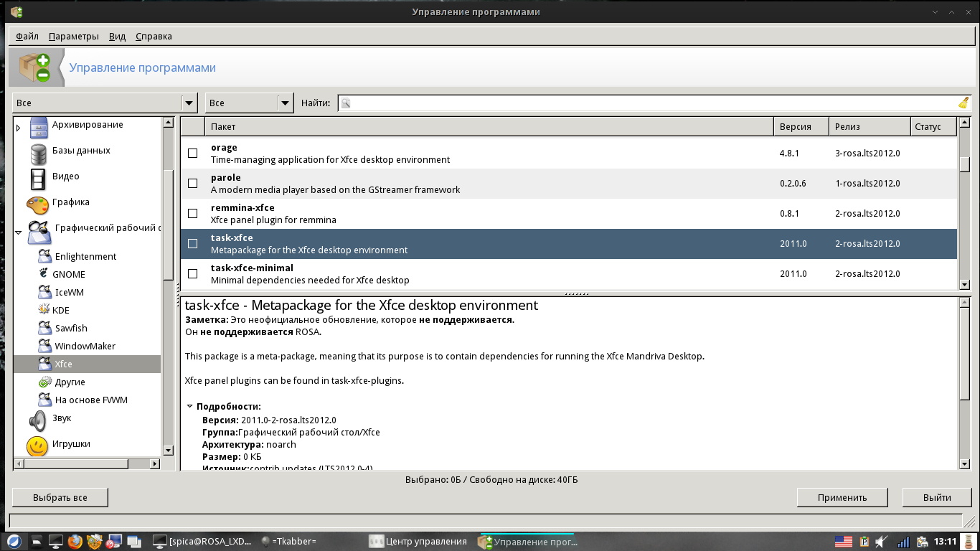Image resolution: width=980 pixels, height=551 pixels.
Task: Open the ROSA start menu launcher
Action: pyautogui.click(x=14, y=541)
